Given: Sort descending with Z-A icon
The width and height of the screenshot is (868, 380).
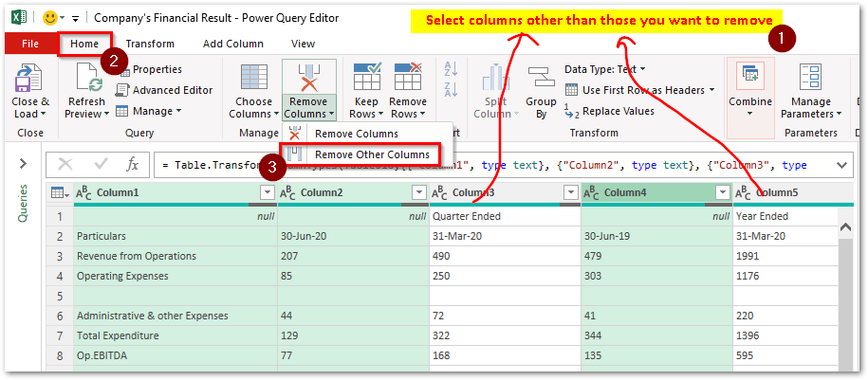Looking at the screenshot, I should [x=452, y=89].
